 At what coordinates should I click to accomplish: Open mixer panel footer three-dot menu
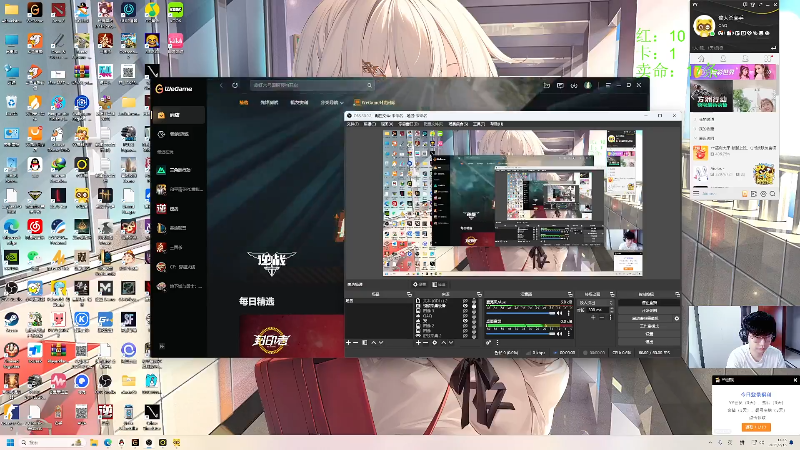497,343
